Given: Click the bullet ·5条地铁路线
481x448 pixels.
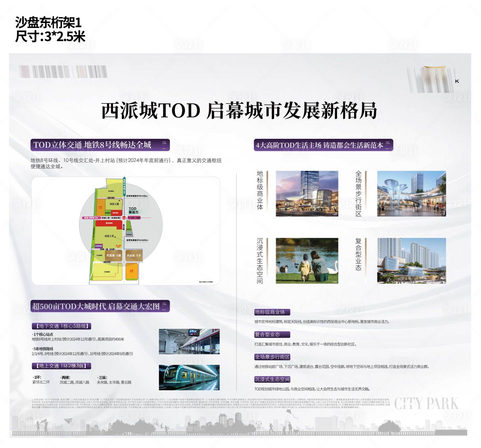Looking at the screenshot, I should pos(42,349).
